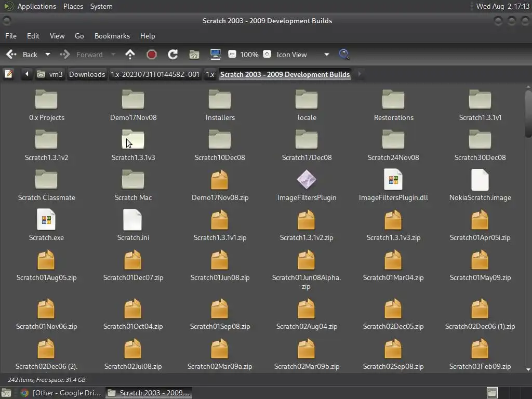Select the locale folder

coord(307,105)
